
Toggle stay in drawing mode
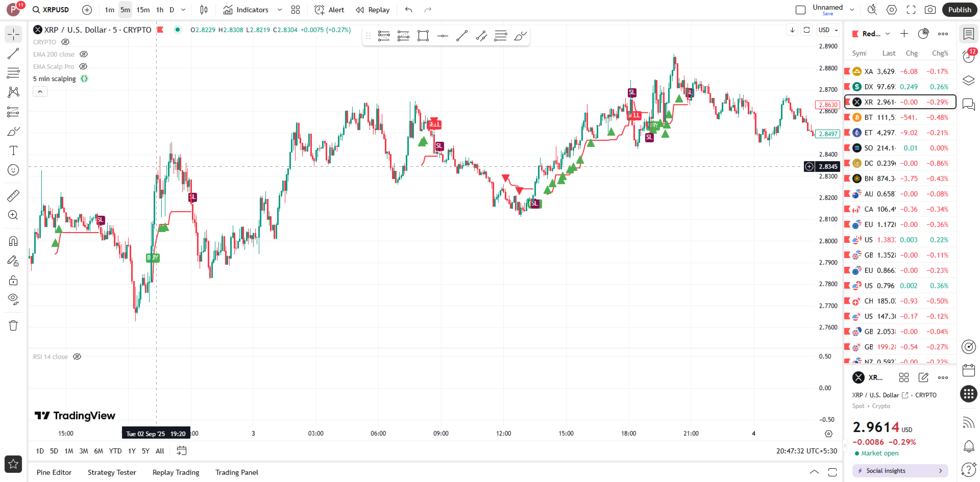point(13,261)
